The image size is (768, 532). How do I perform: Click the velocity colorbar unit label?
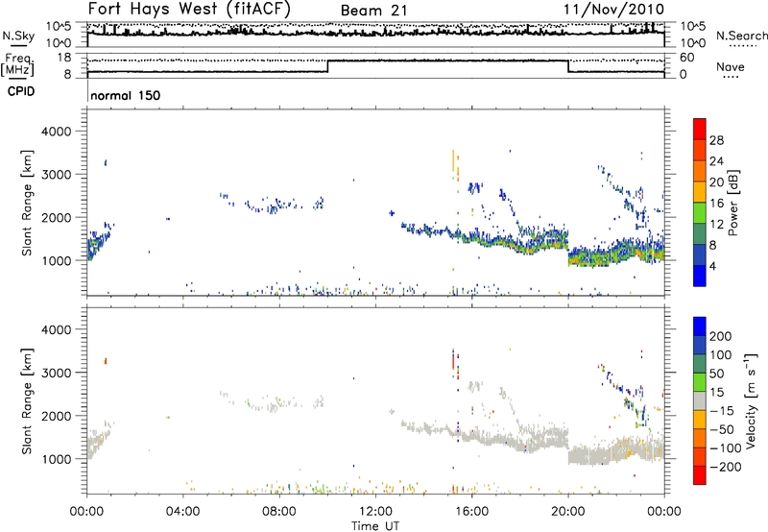[x=751, y=400]
